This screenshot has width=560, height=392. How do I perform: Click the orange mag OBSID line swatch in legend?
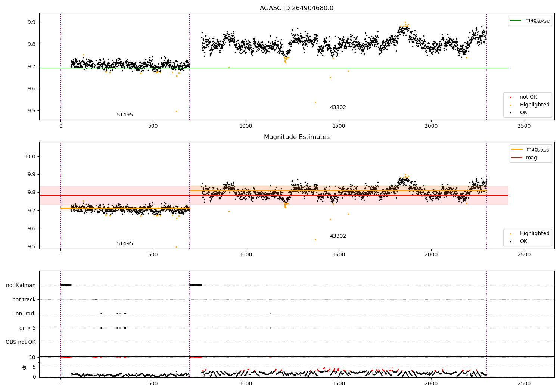click(517, 149)
